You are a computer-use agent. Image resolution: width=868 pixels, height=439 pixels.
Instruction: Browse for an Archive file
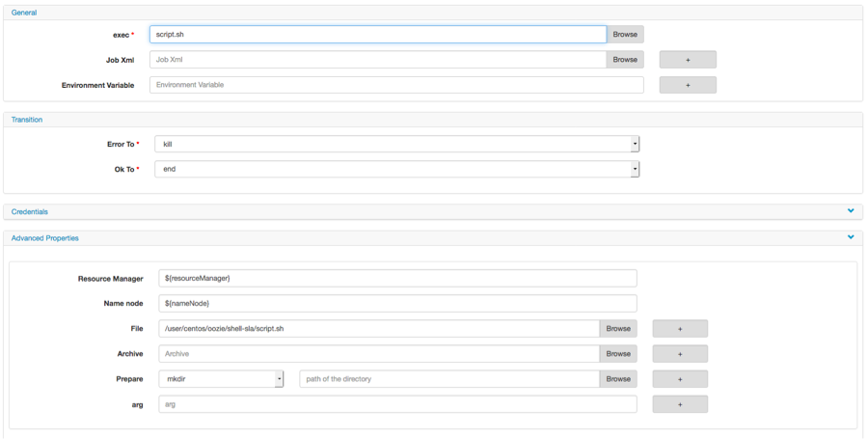pos(618,354)
